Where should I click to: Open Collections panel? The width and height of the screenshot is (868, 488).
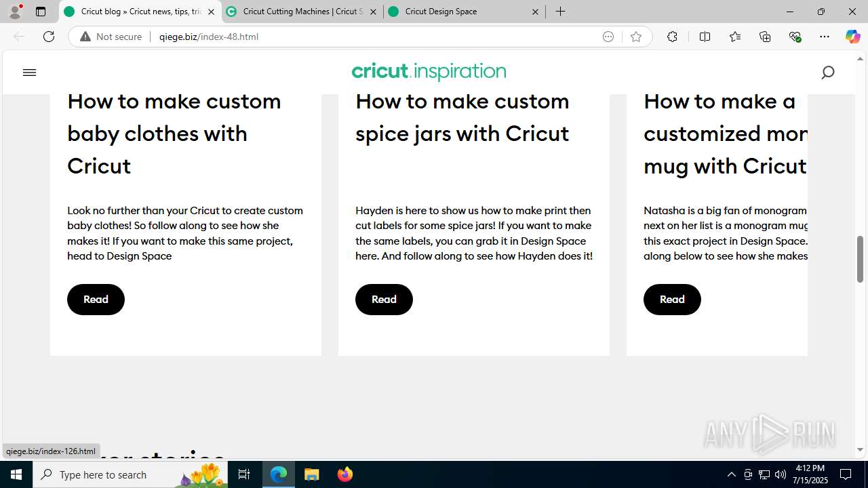(x=765, y=37)
